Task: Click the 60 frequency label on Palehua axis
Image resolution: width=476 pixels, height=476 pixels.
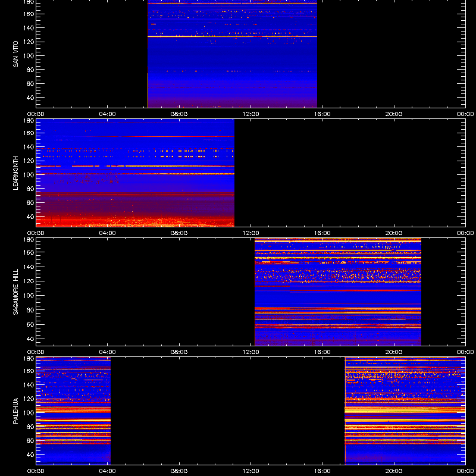Action: point(31,441)
